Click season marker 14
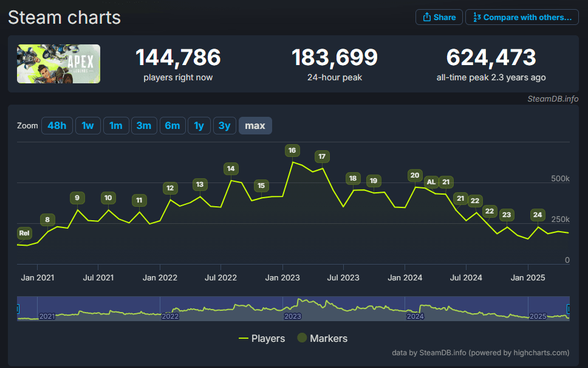Image resolution: width=588 pixels, height=368 pixels. (x=231, y=168)
